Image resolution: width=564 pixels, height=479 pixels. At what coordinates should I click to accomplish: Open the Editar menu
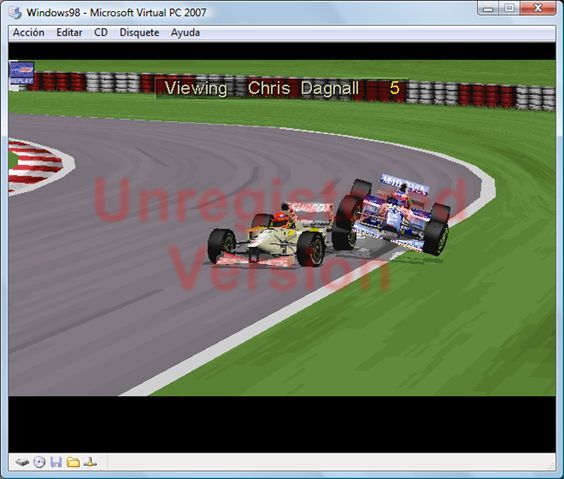(x=69, y=33)
